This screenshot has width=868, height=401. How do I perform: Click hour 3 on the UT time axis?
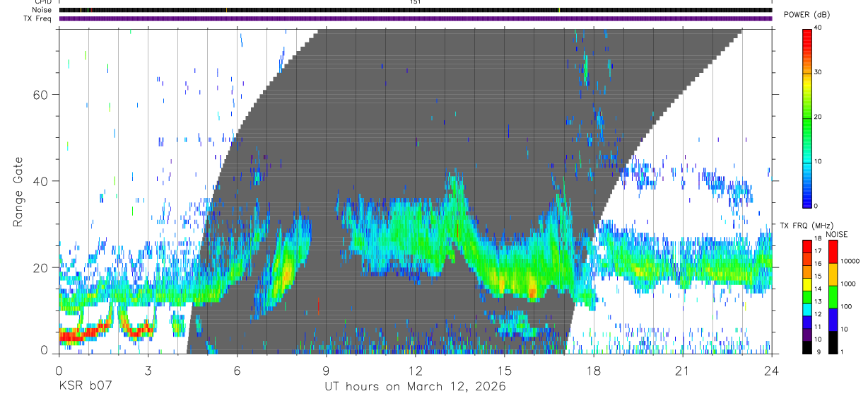(x=148, y=369)
